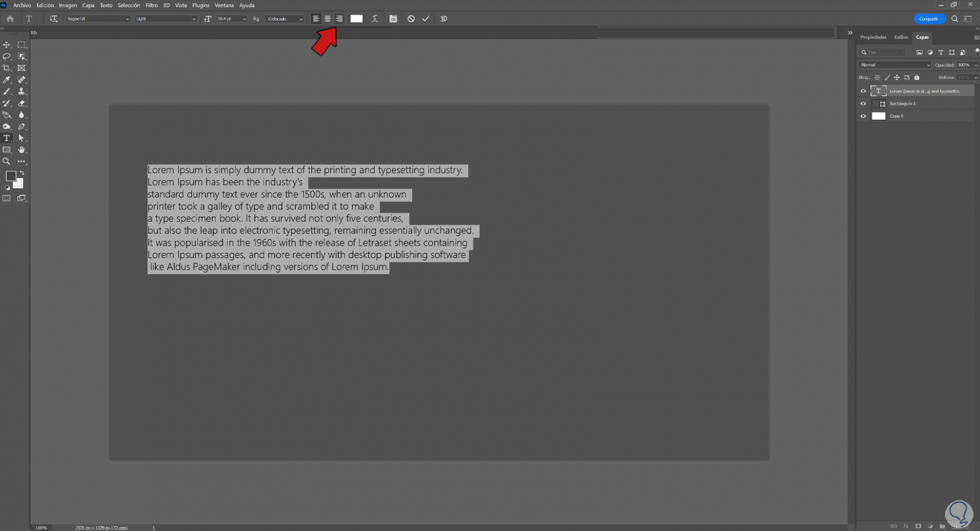Switch to the Estilos tab
980x531 pixels.
point(901,37)
